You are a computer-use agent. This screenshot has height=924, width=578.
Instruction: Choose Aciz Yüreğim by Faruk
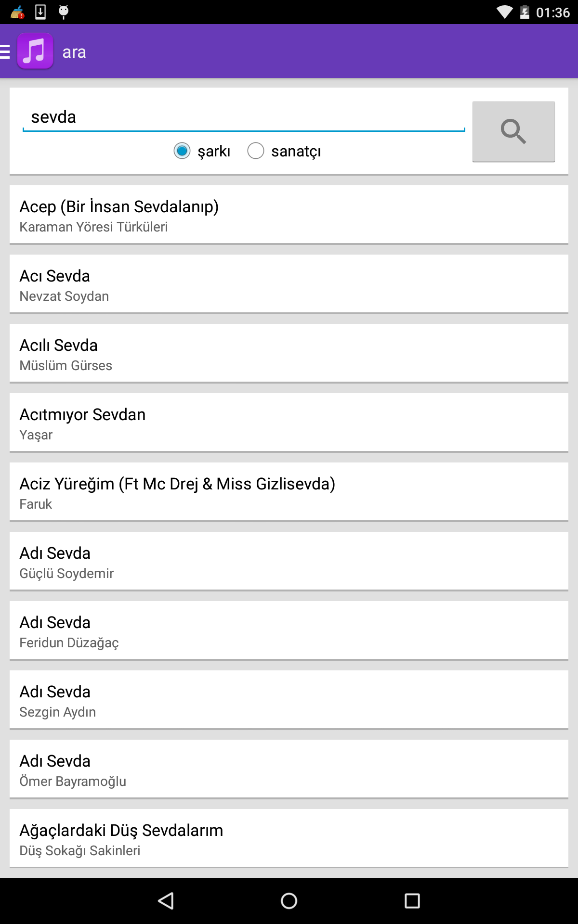click(x=289, y=492)
